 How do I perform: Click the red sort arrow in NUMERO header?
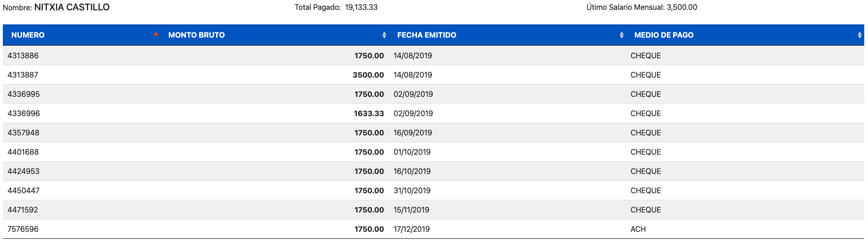point(155,34)
